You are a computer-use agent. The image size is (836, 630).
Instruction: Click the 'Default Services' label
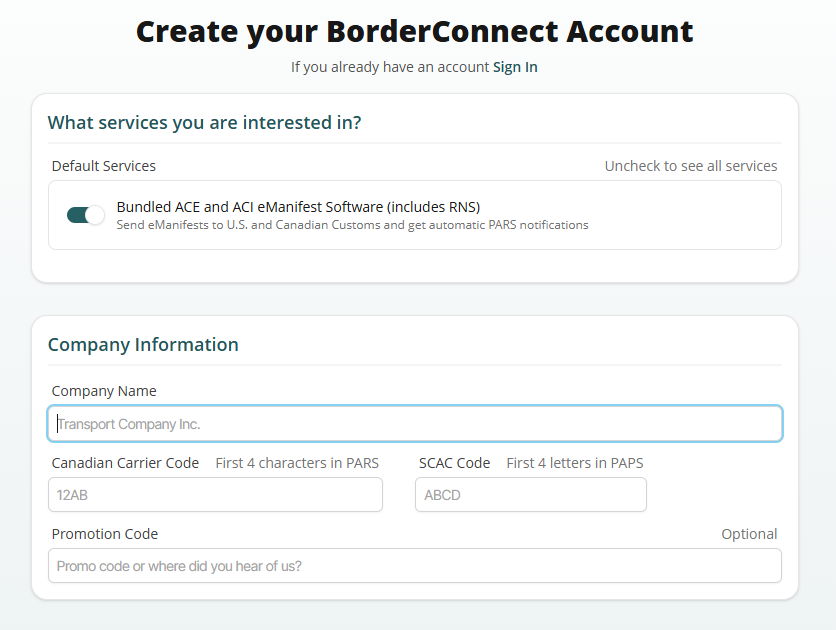point(104,166)
